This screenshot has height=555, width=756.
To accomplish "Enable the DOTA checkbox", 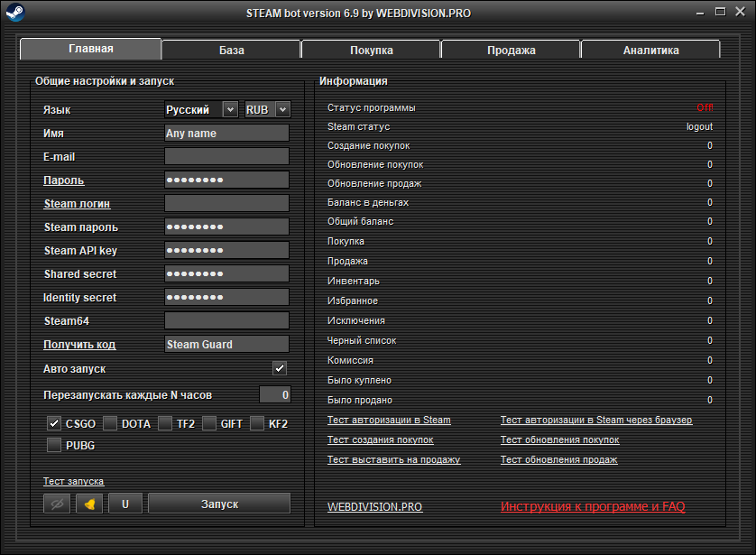I will 110,423.
